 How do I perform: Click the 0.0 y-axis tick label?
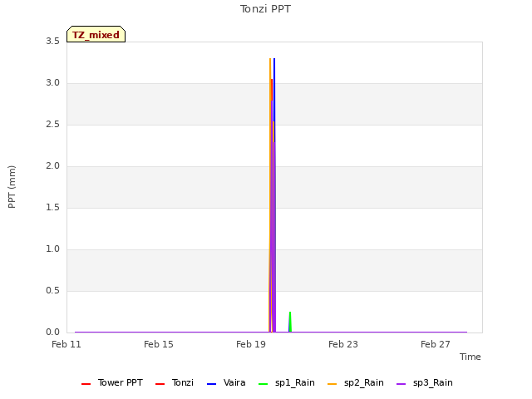point(53,332)
